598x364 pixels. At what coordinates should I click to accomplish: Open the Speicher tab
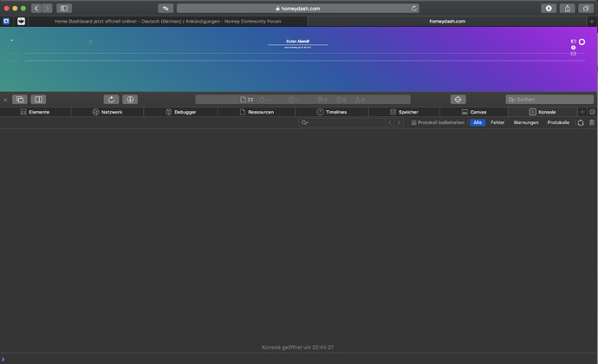[x=404, y=112]
